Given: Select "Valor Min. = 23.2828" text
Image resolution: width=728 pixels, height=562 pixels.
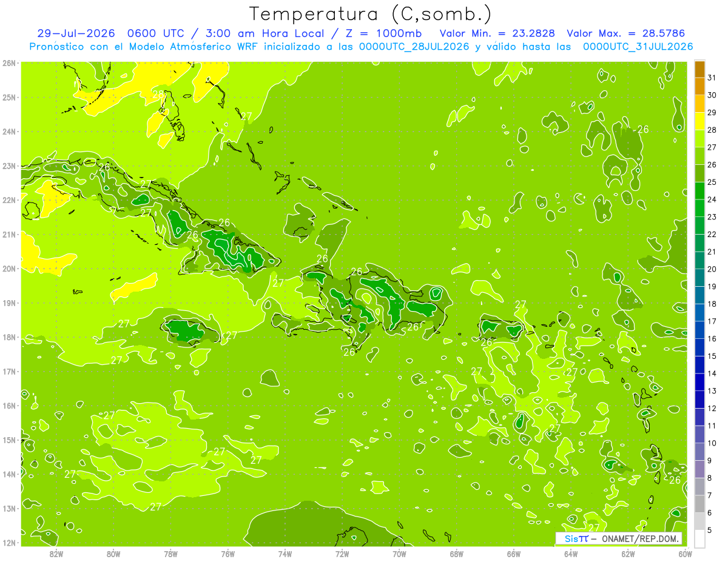Looking at the screenshot, I should [x=497, y=33].
